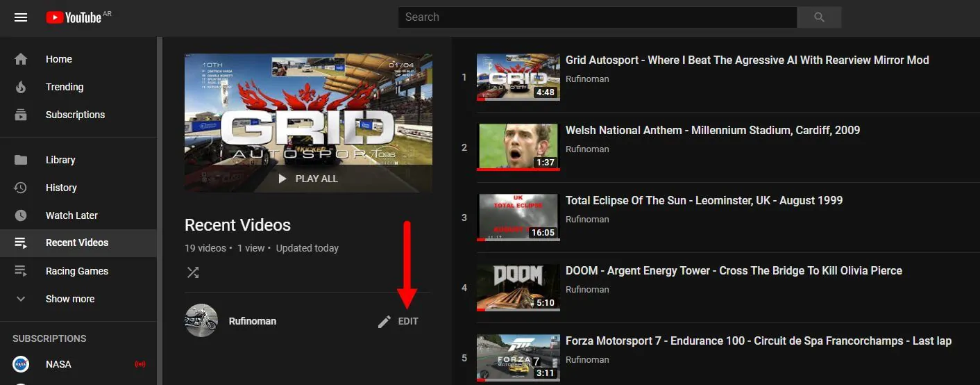Screen dimensions: 980x385
Task: Open DOOM Argent Energy Tower title
Action: click(x=734, y=271)
